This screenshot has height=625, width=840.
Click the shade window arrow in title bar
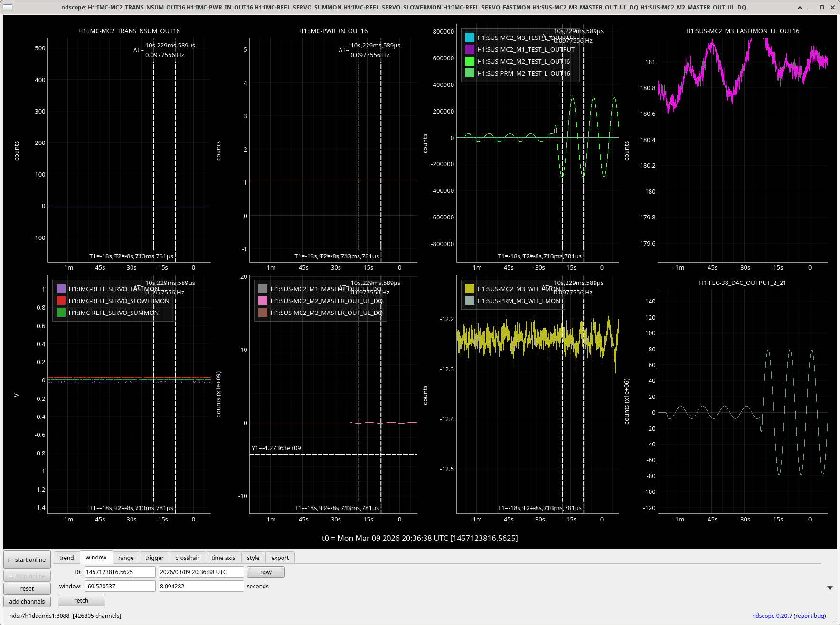(x=800, y=7)
